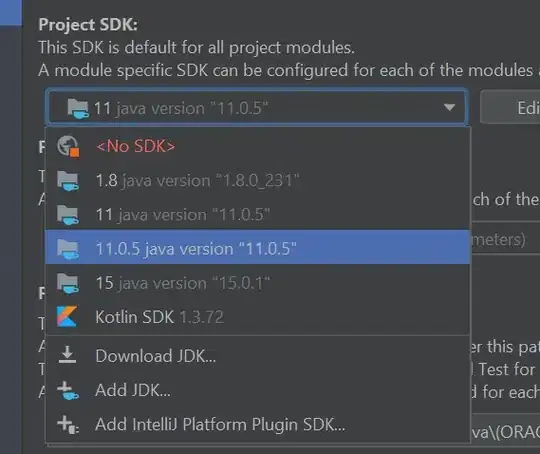Click the Kotlin SDK logo icon
The image size is (540, 454).
click(67, 316)
